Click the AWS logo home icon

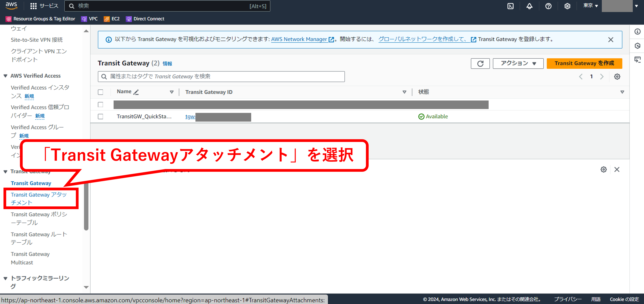(11, 6)
